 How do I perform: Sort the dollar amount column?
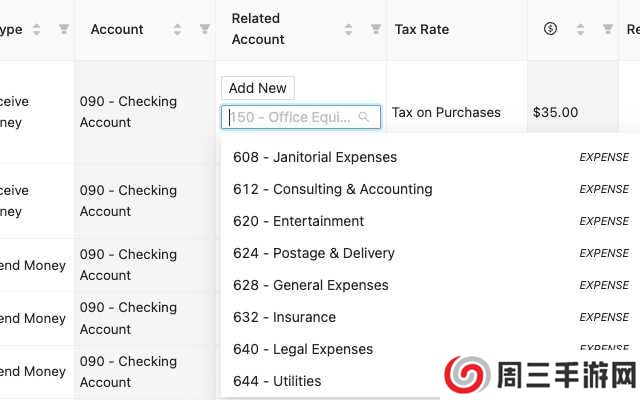pos(581,30)
